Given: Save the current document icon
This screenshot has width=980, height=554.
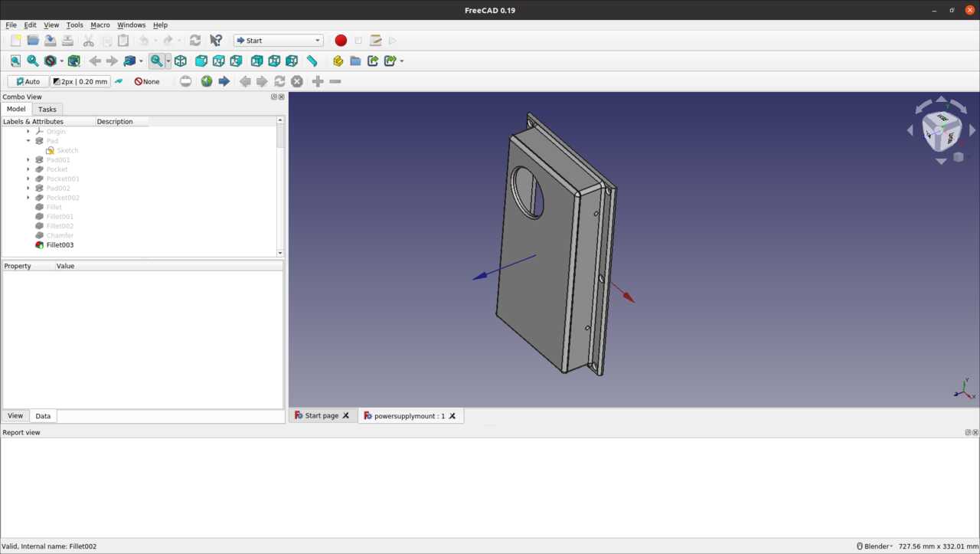Looking at the screenshot, I should (x=50, y=41).
